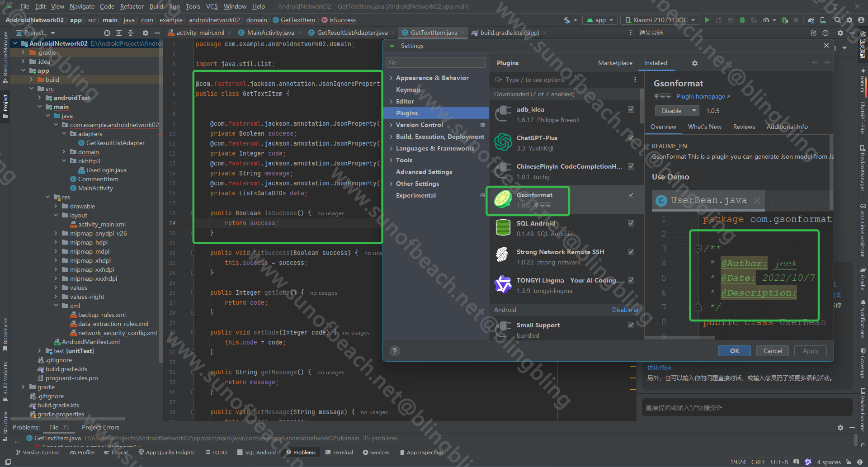Open Logcat tool window
Image resolution: width=868 pixels, height=467 pixels.
(x=116, y=452)
